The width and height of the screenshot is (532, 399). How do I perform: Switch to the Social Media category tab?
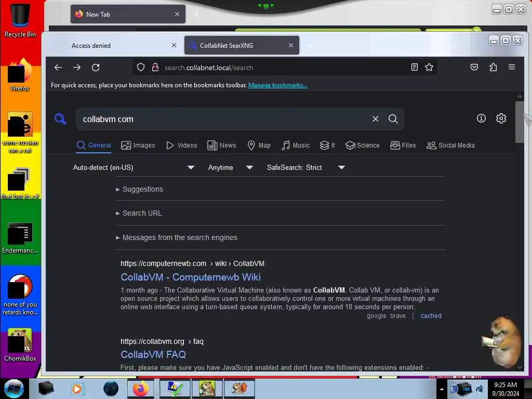450,145
